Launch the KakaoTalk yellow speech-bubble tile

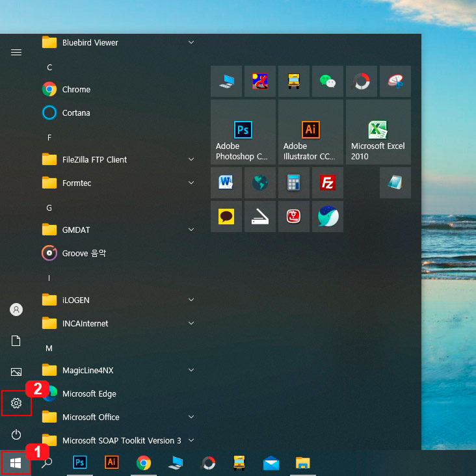pos(226,217)
